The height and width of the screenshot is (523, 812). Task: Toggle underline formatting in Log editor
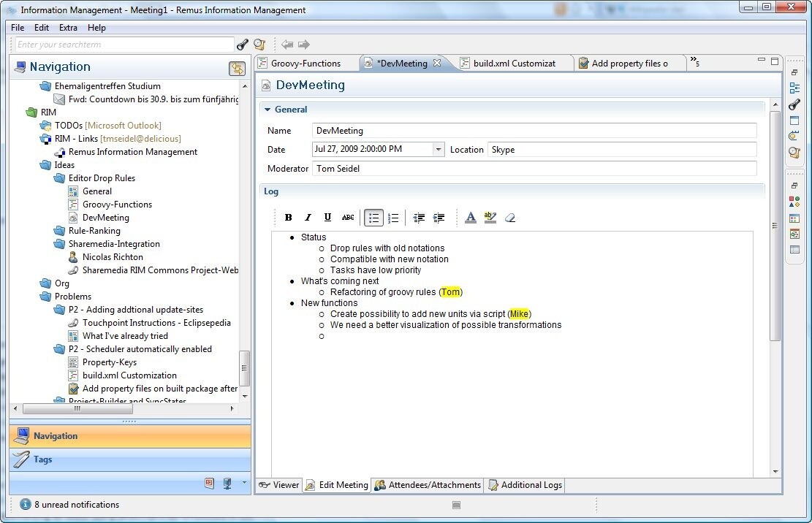pyautogui.click(x=327, y=218)
